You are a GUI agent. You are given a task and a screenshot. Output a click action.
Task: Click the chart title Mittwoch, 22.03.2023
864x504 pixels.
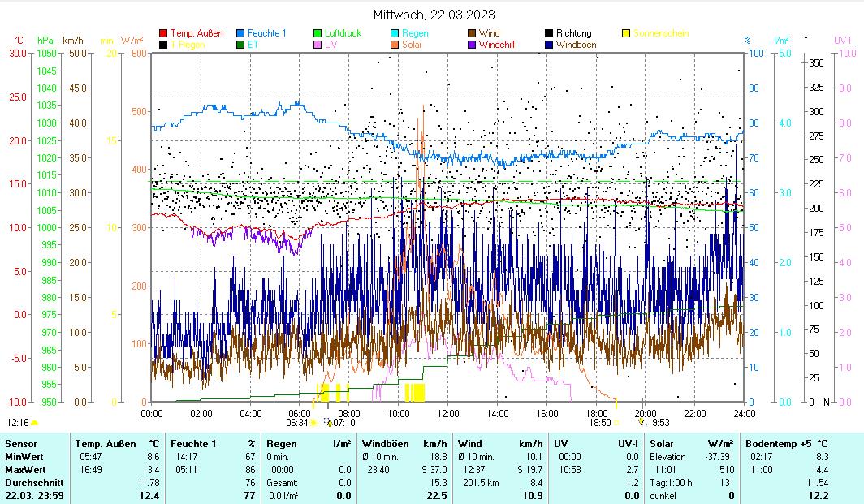click(x=434, y=15)
